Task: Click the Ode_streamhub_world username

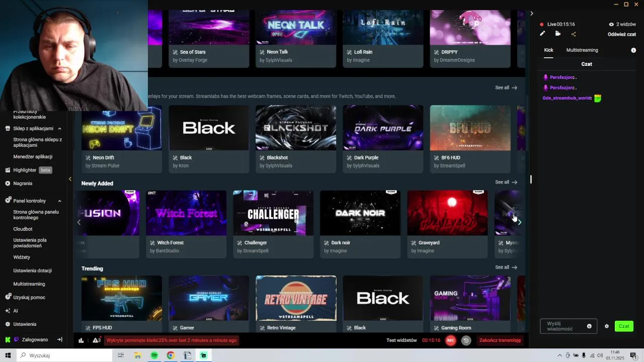Action: 567,98
